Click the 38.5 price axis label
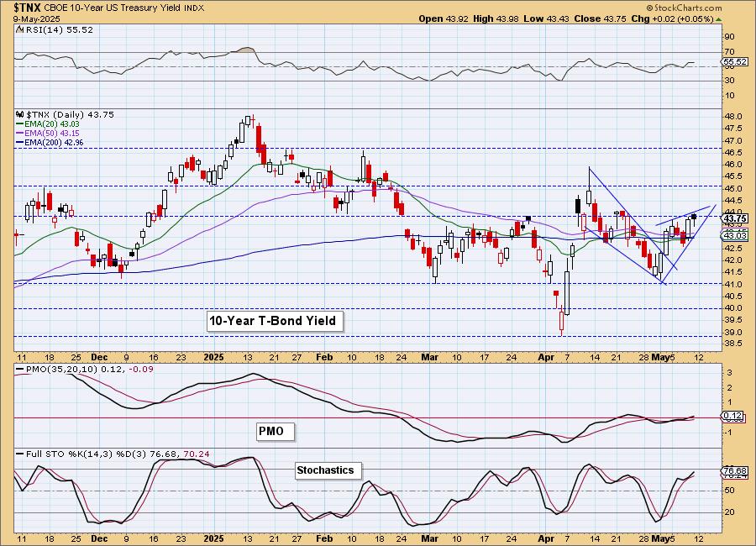 (x=733, y=344)
